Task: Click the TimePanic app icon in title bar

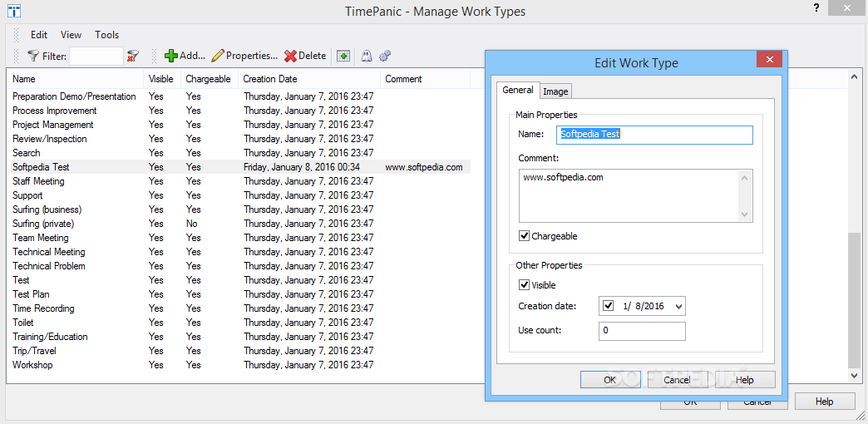Action: coord(14,11)
